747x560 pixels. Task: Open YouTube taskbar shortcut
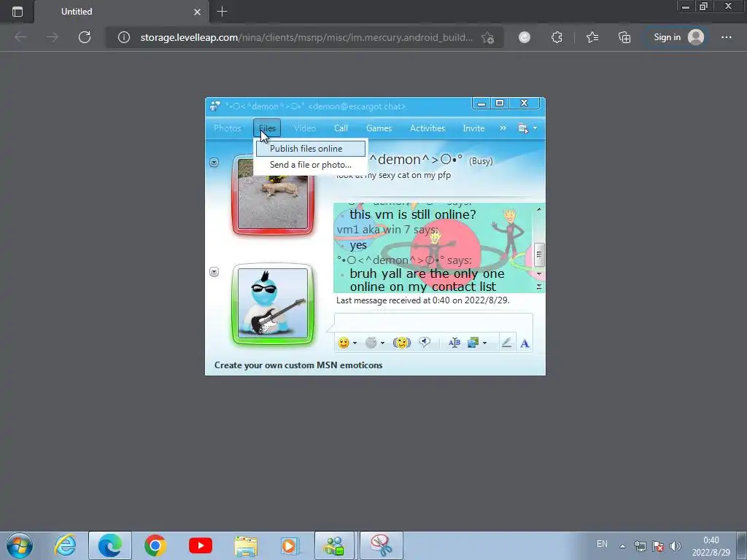click(x=201, y=545)
